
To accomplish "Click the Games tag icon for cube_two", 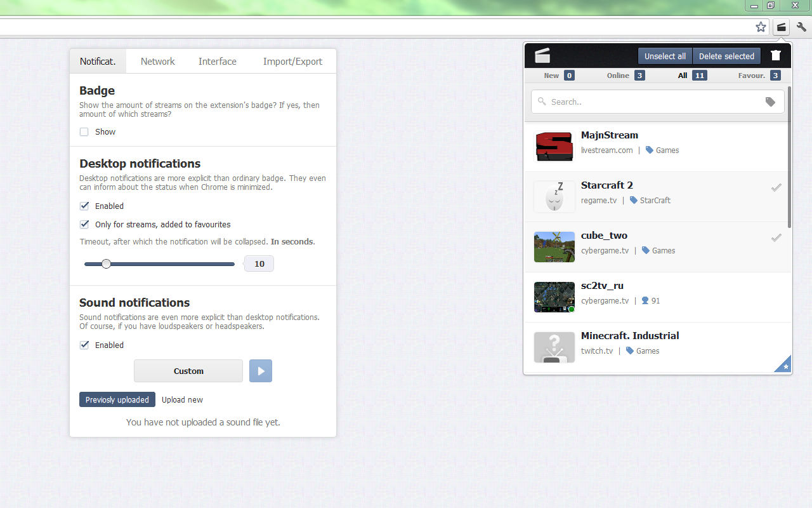I will (646, 251).
